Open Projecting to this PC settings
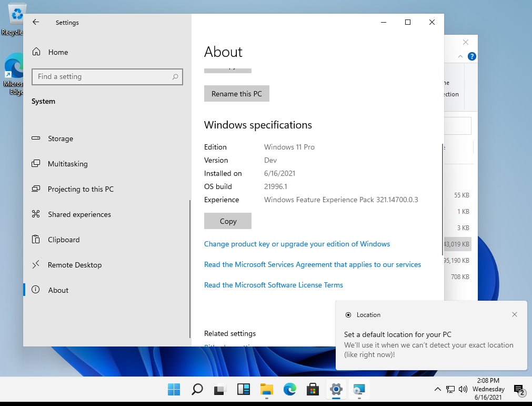 pos(73,189)
